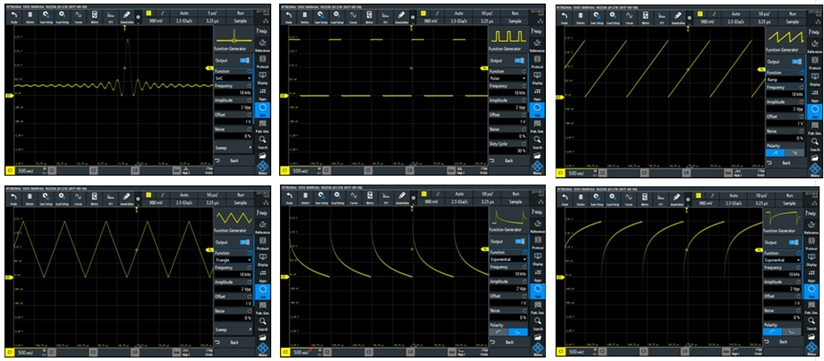824x361 pixels.
Task: Click the Auto trigger button in the Pulse screen
Action: (459, 14)
